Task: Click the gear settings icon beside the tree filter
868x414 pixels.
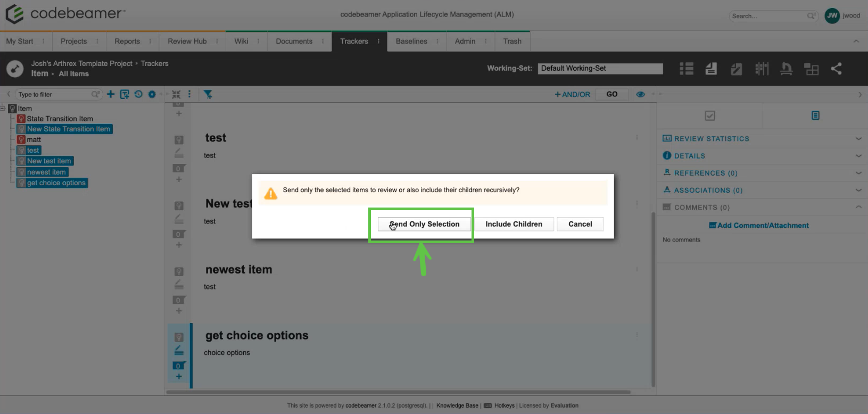Action: tap(152, 94)
